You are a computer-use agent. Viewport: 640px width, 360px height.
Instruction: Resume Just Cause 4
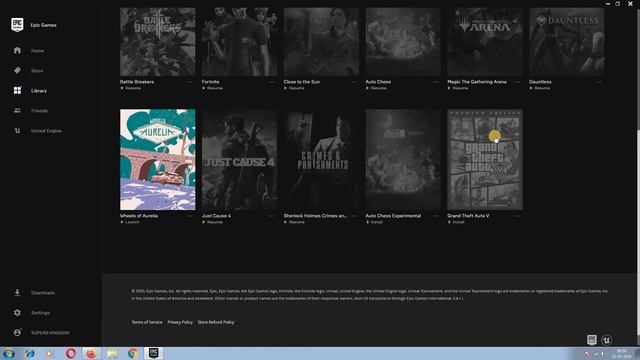point(212,222)
